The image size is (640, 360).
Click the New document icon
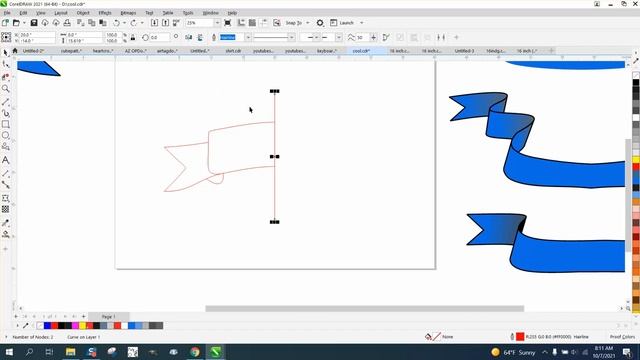(5, 23)
